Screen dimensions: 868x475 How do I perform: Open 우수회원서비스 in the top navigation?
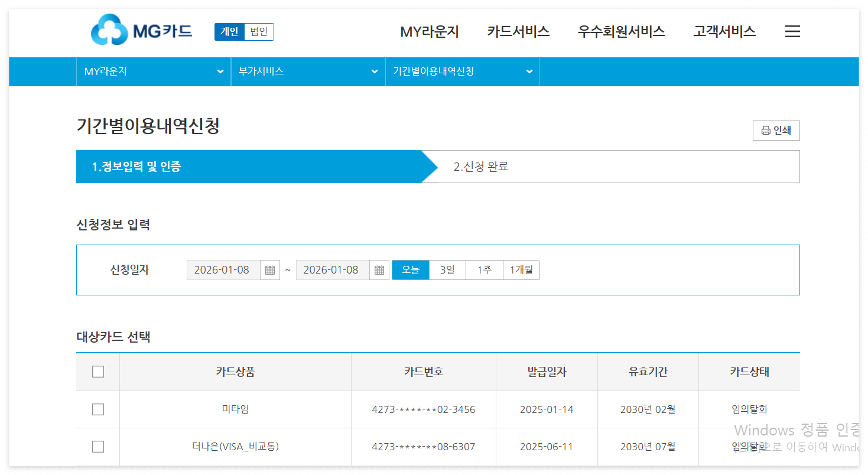click(621, 31)
